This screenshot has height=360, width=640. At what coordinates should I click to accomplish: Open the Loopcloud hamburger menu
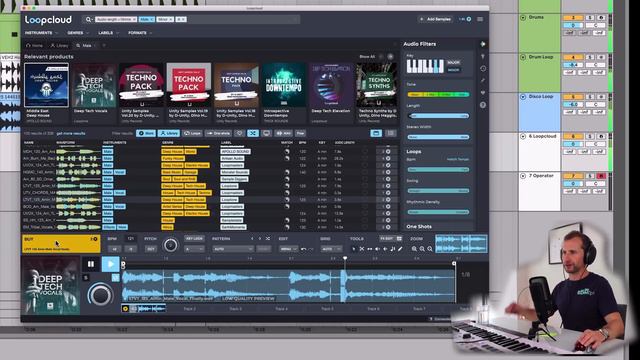click(480, 19)
